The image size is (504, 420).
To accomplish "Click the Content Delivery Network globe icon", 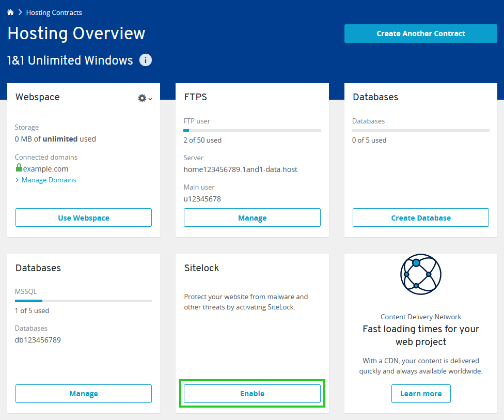I will pyautogui.click(x=421, y=274).
